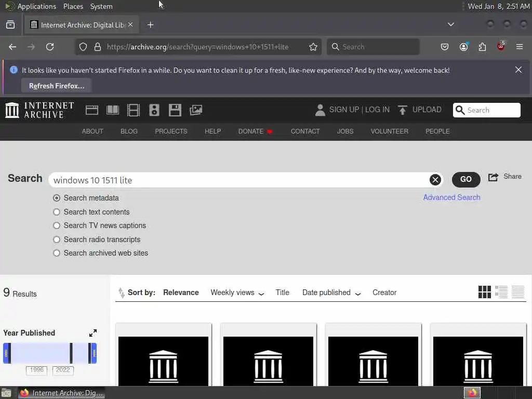The image size is (532, 399).
Task: Click the user avatar icon beside Sign Up
Action: click(x=320, y=110)
